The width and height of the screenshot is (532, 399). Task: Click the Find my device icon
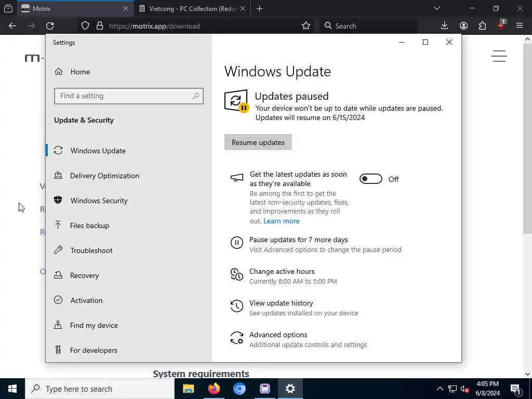[x=58, y=325]
